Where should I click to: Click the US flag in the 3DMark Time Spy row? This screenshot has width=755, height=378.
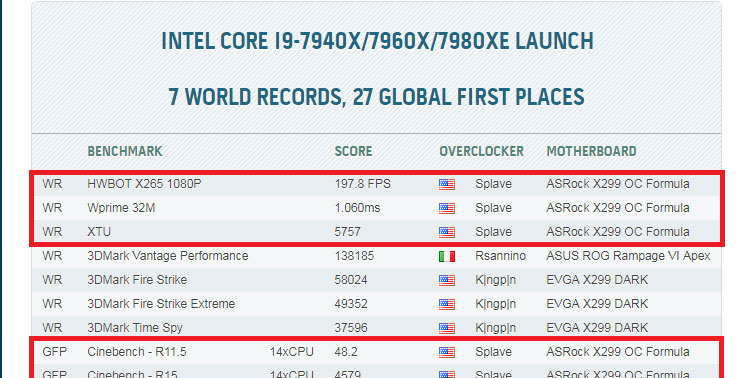[x=446, y=328]
